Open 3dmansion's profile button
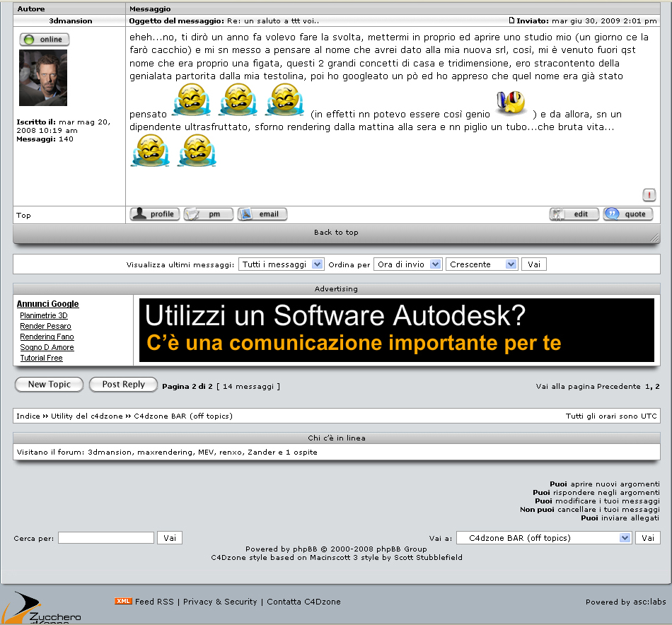Screen dimensions: 672x625 pyautogui.click(x=155, y=214)
